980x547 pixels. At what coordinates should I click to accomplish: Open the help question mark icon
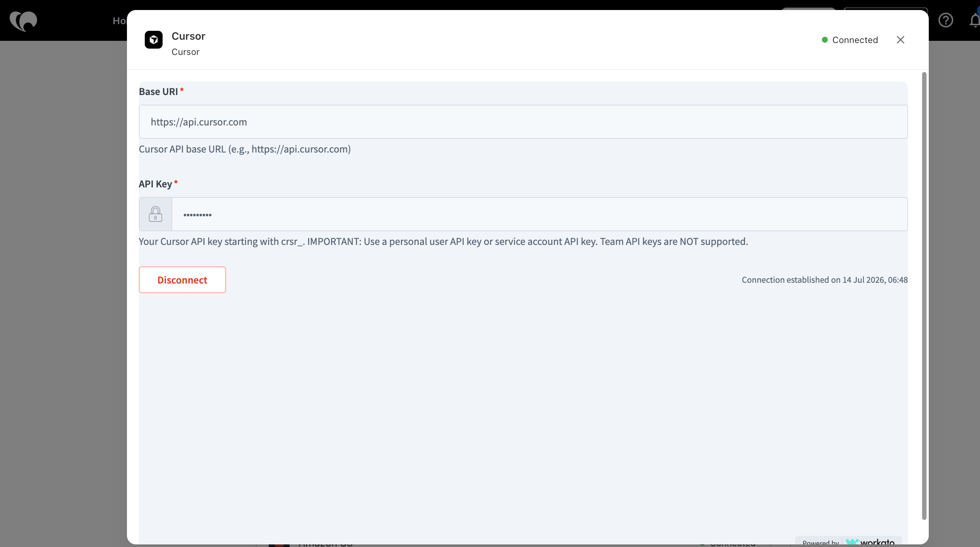coord(945,20)
